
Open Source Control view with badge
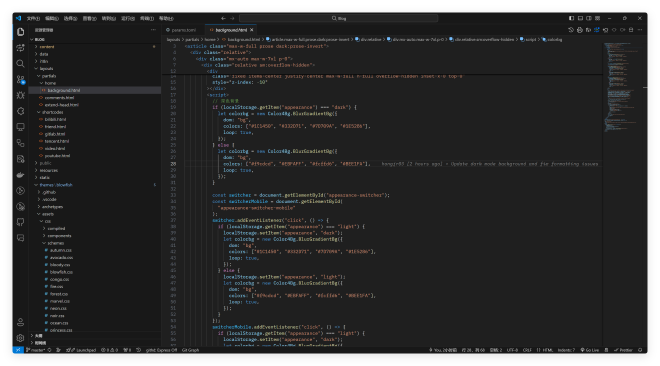click(x=20, y=80)
